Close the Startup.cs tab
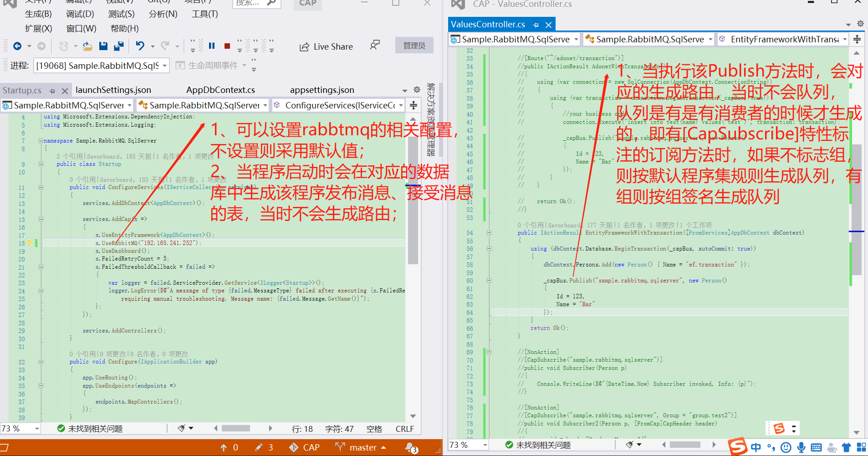 [65, 91]
